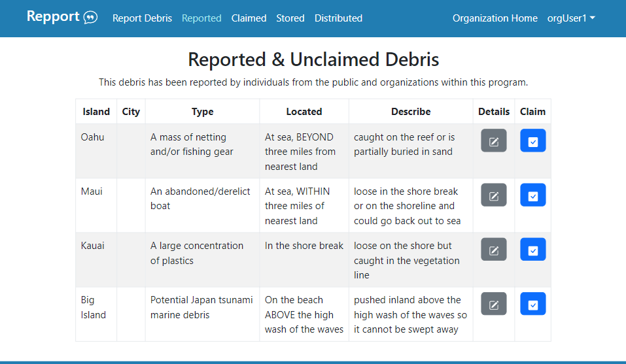Image resolution: width=626 pixels, height=364 pixels.
Task: Open the Stored debris page
Action: click(x=290, y=18)
